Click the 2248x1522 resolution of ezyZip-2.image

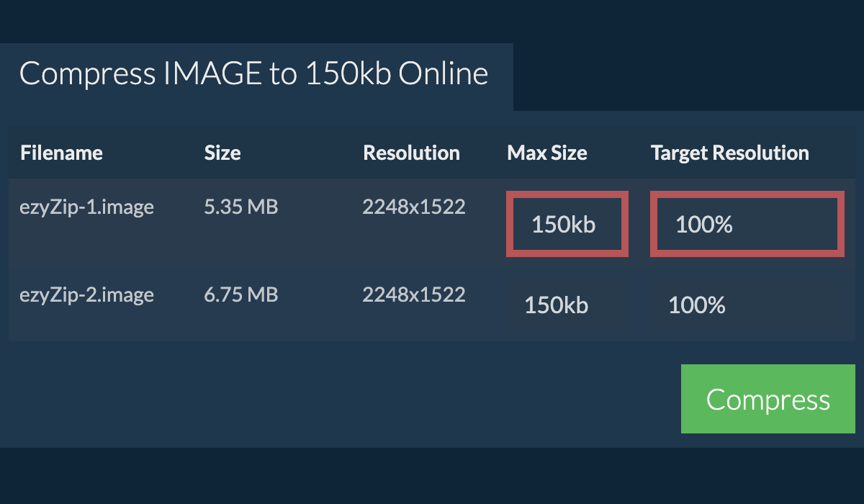click(x=414, y=294)
